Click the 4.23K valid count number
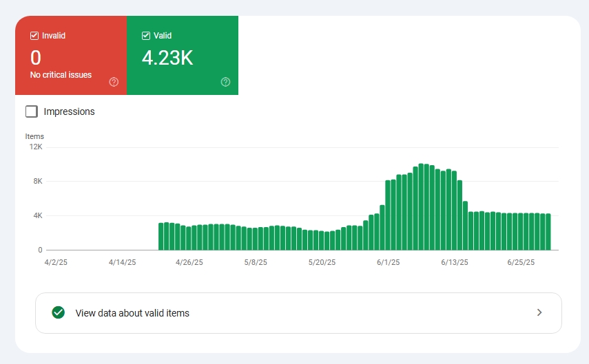Screen dimensions: 589x364 167,58
